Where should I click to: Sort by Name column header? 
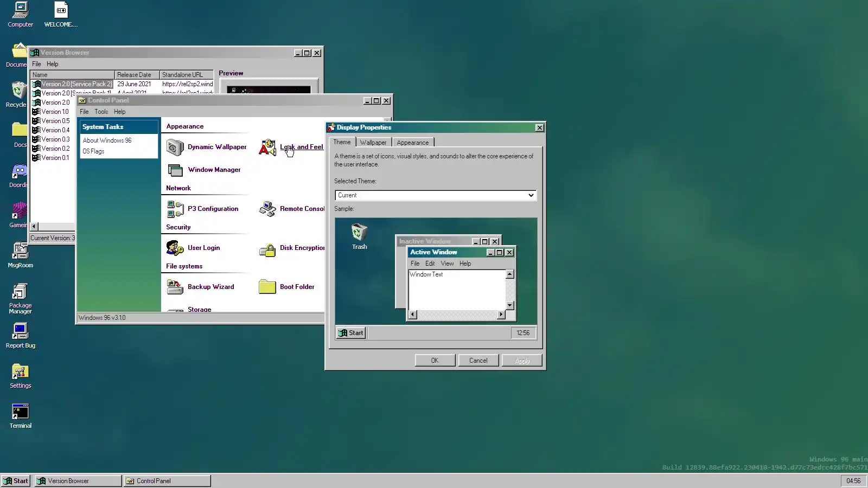(72, 75)
